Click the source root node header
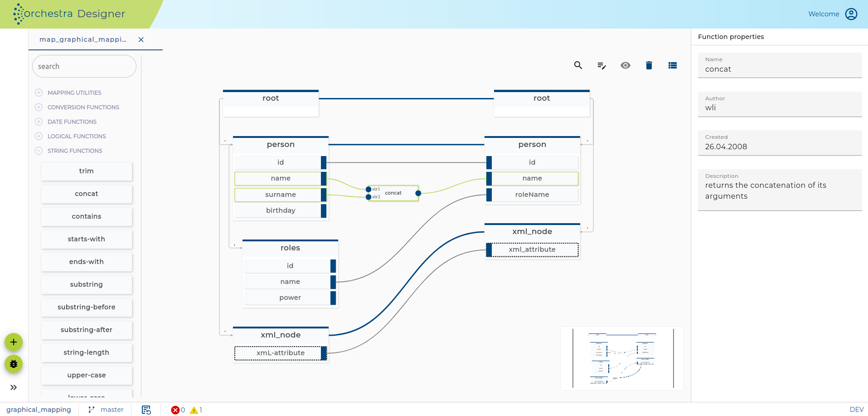The width and height of the screenshot is (868, 416). [271, 98]
